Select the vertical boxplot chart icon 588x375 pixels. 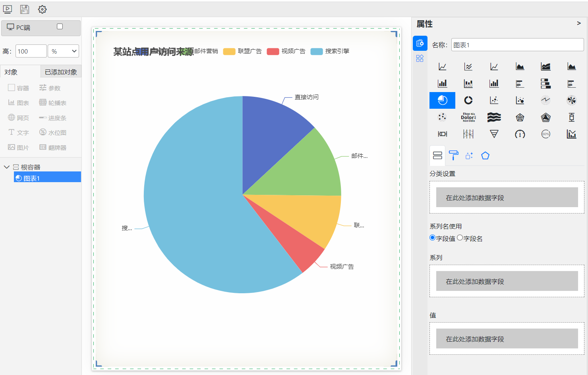pyautogui.click(x=572, y=117)
